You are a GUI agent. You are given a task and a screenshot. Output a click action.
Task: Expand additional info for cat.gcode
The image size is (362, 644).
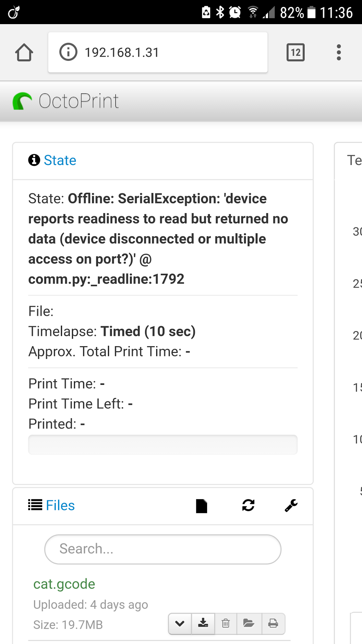pos(180,624)
